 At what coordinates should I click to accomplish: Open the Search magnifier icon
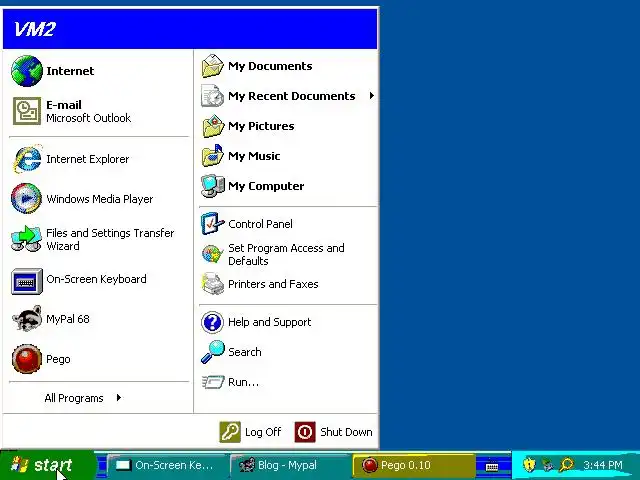pos(213,352)
